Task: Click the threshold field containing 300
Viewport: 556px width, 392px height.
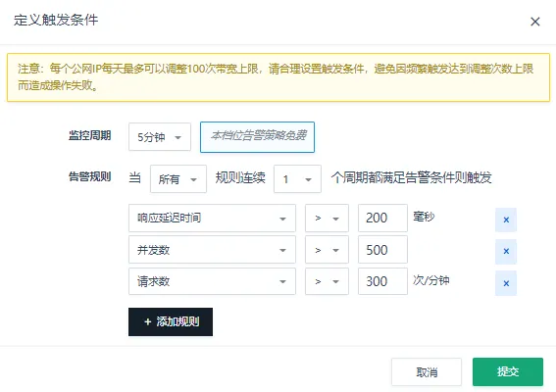Action: point(382,281)
